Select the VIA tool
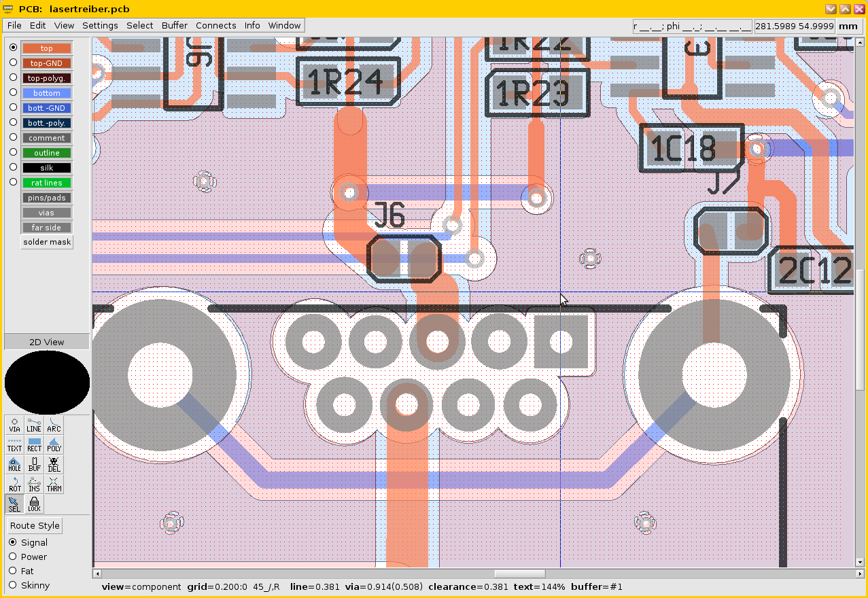Image resolution: width=868 pixels, height=598 pixels. coord(14,425)
